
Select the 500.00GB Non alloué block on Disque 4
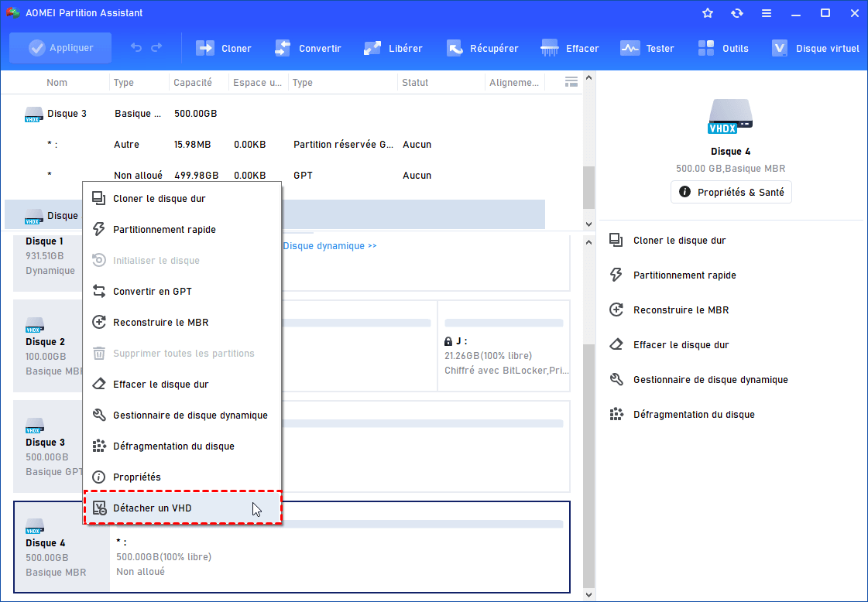click(x=340, y=548)
